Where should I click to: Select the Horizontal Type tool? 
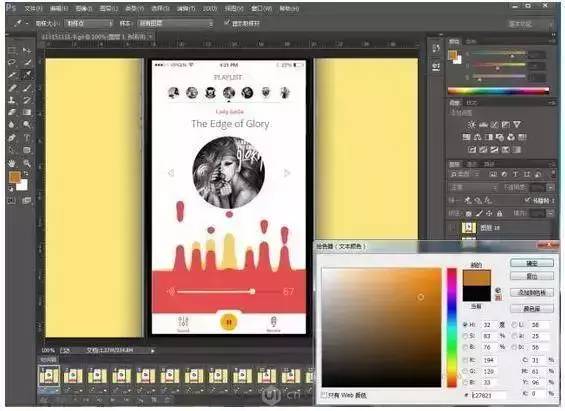[27, 138]
